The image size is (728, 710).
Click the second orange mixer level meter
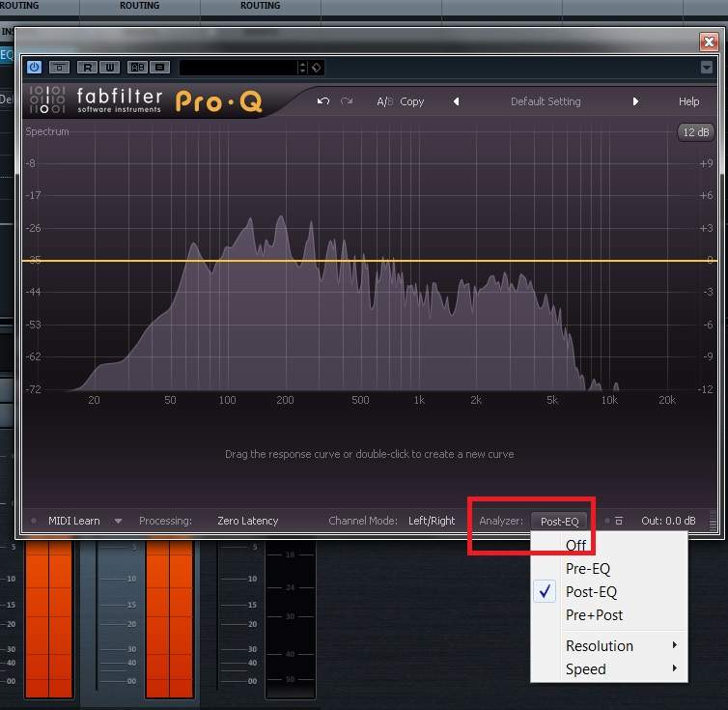(170, 618)
